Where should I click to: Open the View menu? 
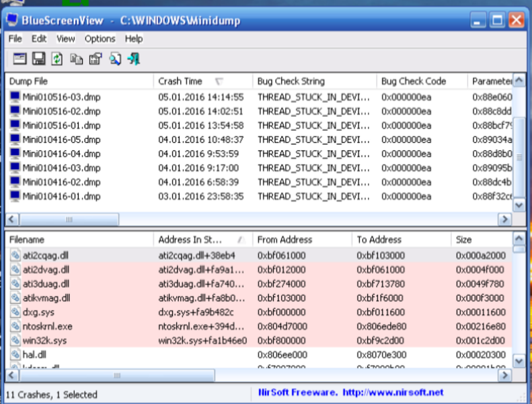(x=65, y=39)
